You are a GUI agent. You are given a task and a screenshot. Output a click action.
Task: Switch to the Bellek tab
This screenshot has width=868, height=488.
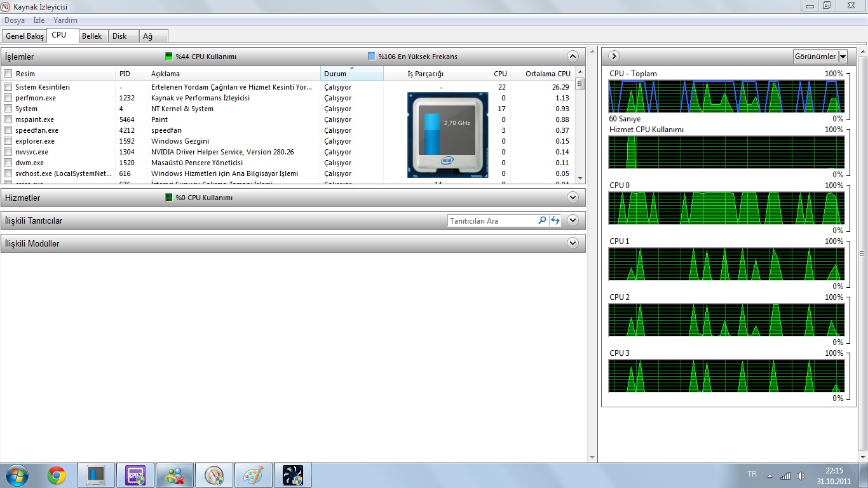[92, 36]
